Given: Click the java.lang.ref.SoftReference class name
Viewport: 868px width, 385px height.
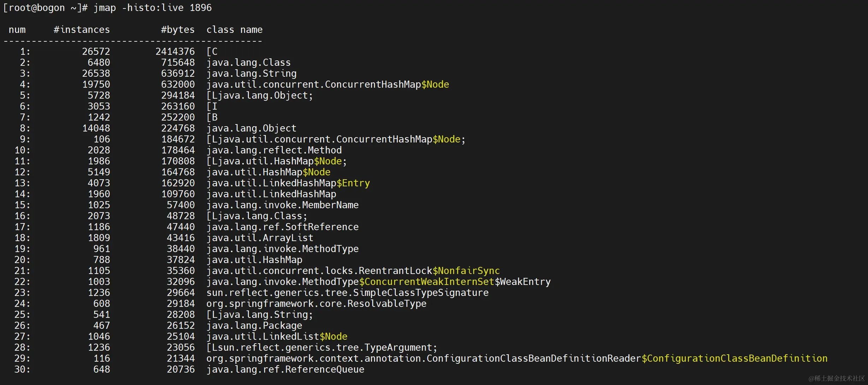Looking at the screenshot, I should [x=282, y=227].
